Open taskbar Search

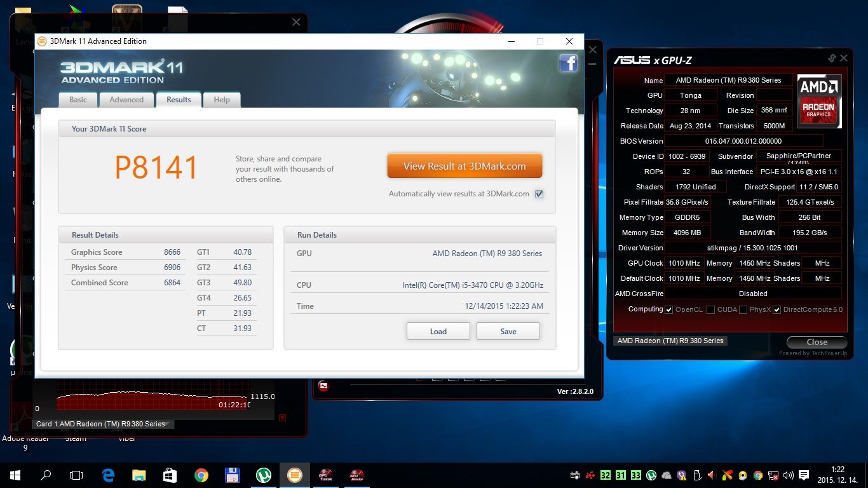[x=46, y=475]
